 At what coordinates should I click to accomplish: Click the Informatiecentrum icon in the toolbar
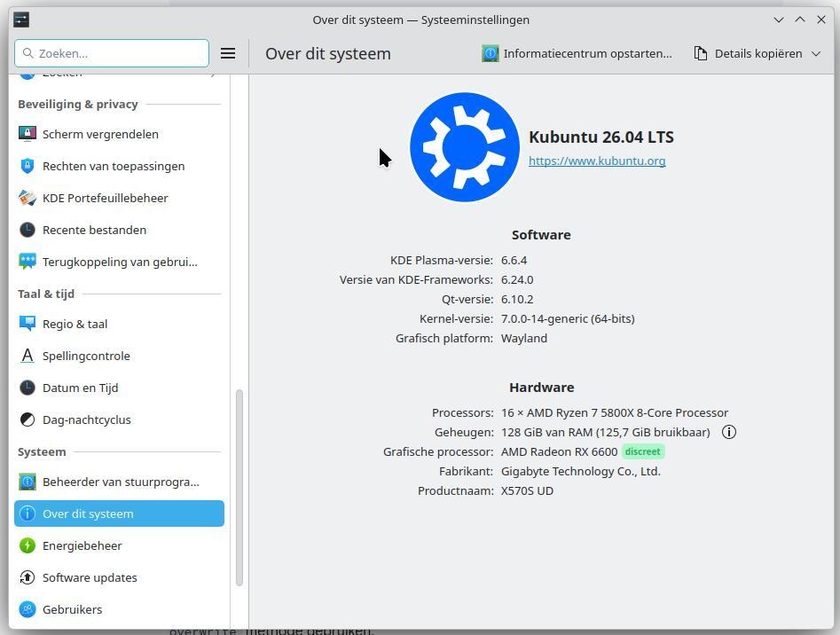[491, 53]
